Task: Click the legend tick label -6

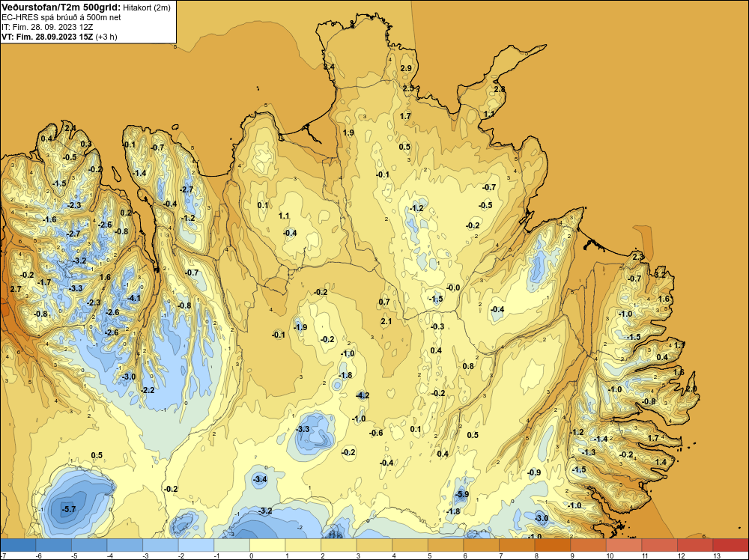Action: 39,556
